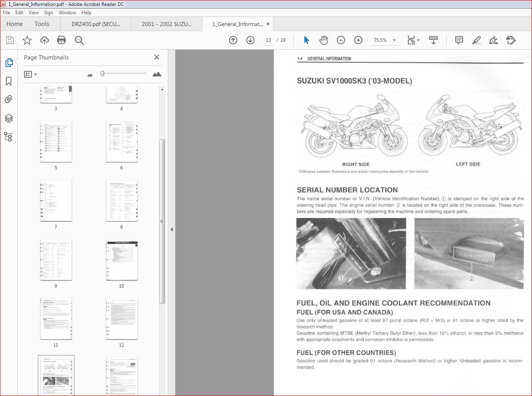
Task: Enlarge thumbnail size with large mountain icon
Action: pyautogui.click(x=157, y=74)
